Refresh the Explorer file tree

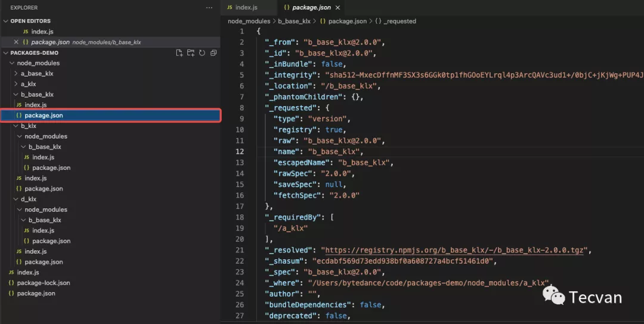pyautogui.click(x=202, y=53)
